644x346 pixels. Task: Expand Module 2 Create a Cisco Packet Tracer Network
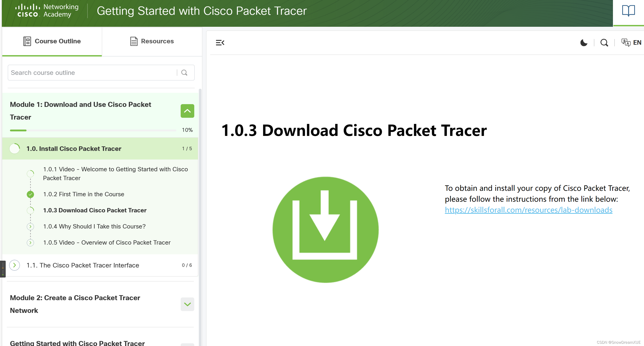coord(187,304)
